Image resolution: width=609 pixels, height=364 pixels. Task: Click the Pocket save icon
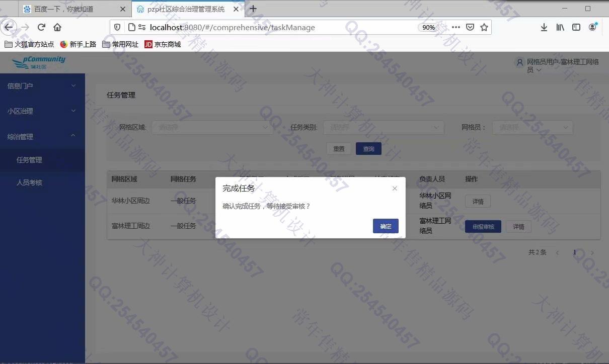[470, 27]
